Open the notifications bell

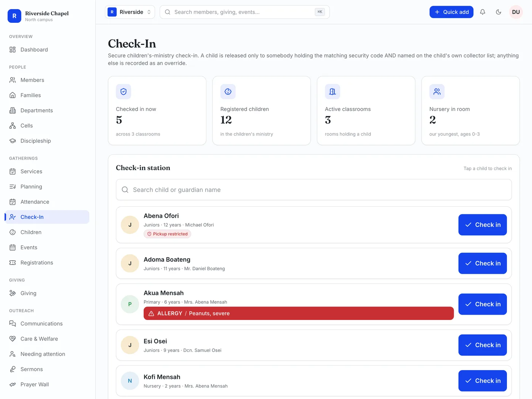click(483, 12)
